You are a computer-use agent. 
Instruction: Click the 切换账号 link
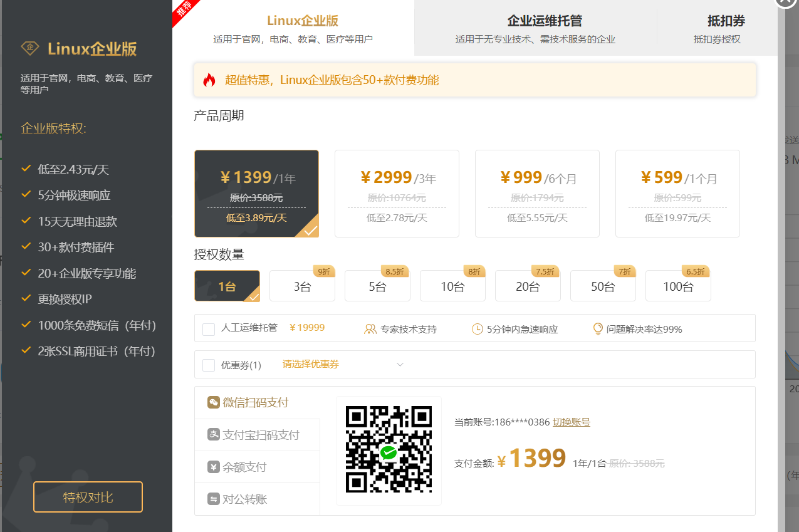tap(571, 422)
